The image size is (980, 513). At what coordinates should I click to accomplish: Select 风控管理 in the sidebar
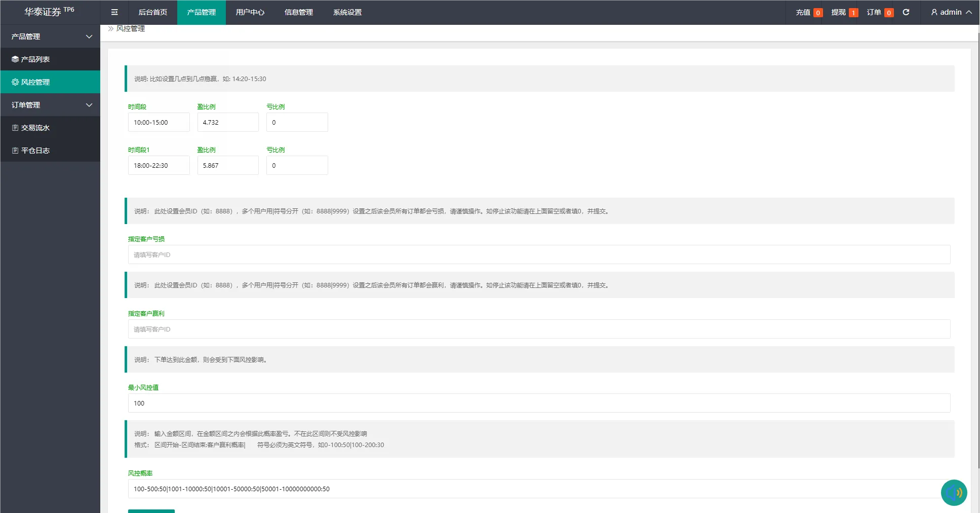50,82
